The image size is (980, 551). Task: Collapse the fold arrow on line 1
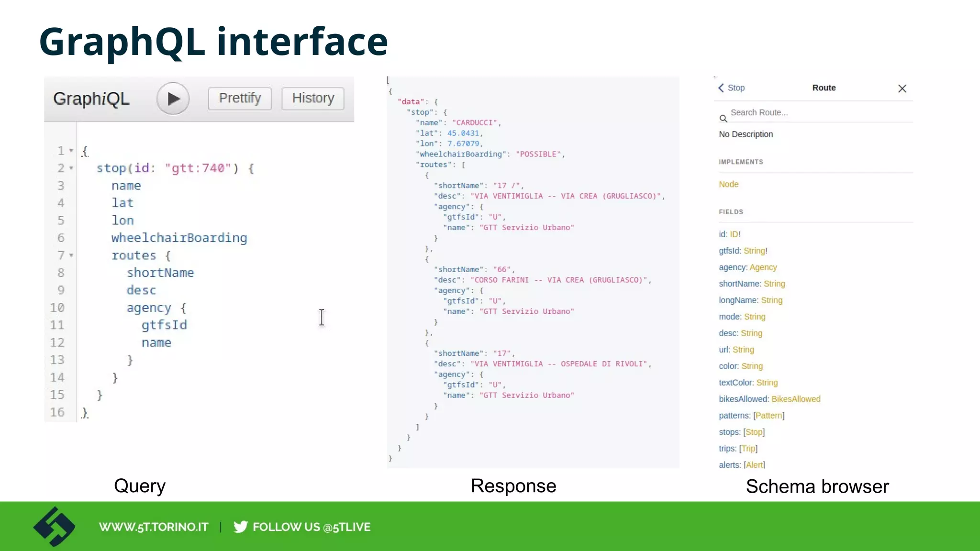71,151
